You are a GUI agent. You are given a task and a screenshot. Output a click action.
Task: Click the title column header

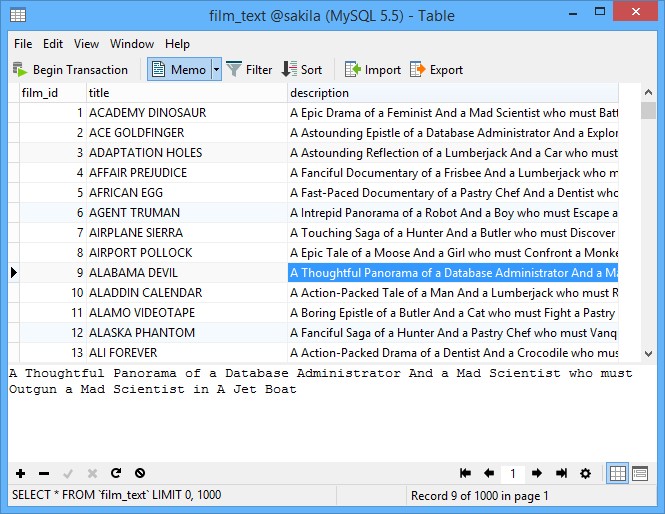[186, 93]
